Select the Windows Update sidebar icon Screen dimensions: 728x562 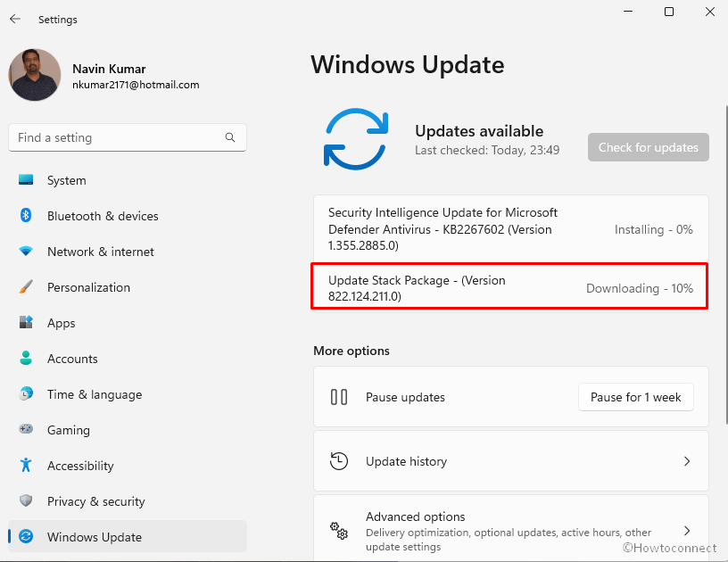coord(28,537)
